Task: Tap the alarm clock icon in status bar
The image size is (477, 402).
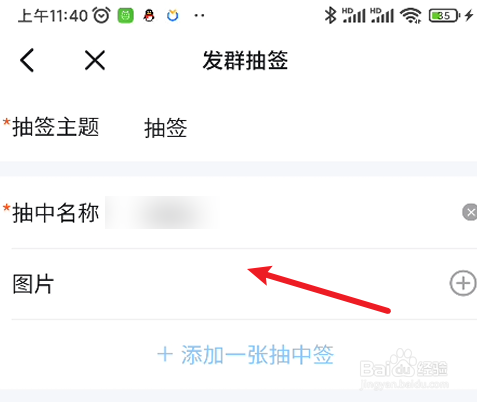Action: [x=101, y=15]
